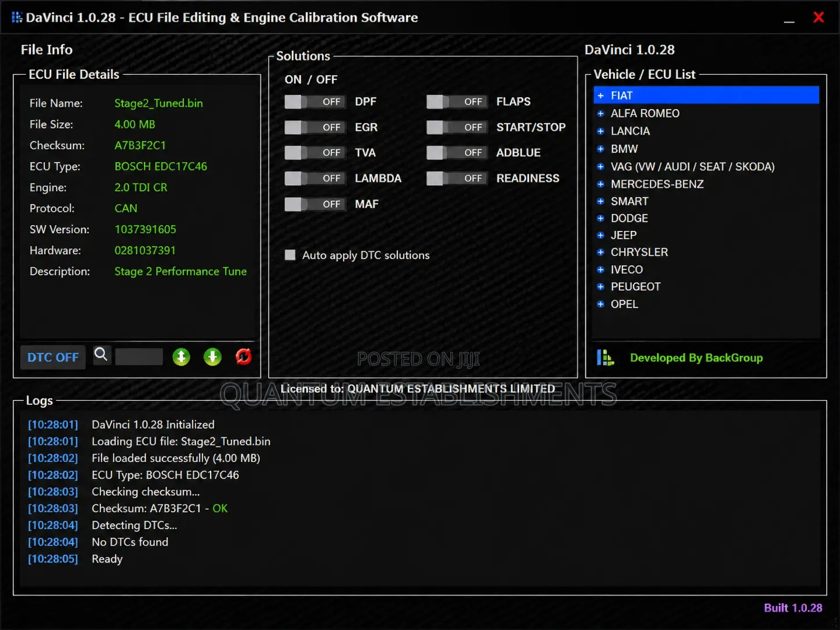
Task: Select PEUGEOT in the vehicle list
Action: click(x=635, y=287)
